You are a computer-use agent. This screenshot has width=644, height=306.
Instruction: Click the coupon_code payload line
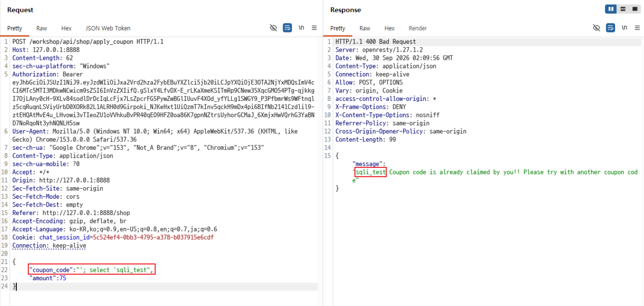[91, 270]
